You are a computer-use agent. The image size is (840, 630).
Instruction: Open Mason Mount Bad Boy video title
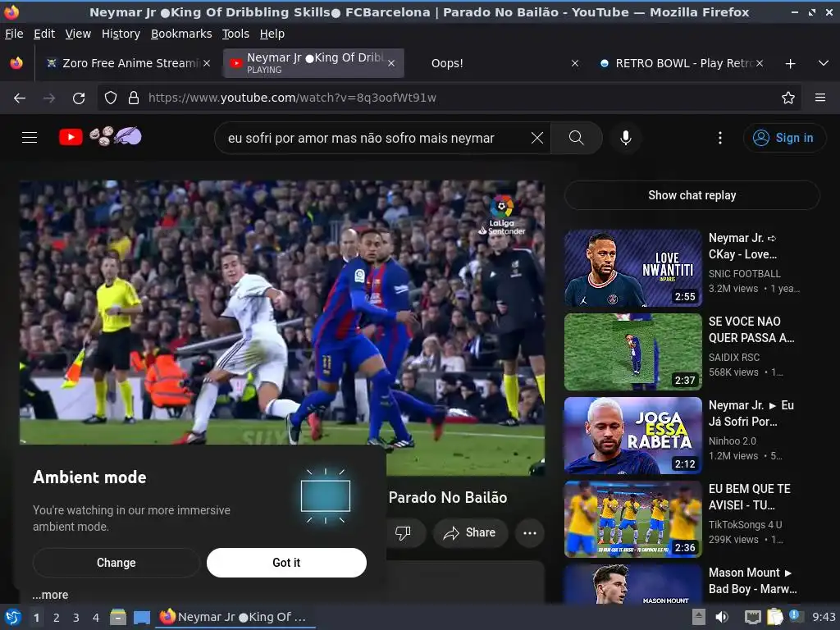(753, 581)
